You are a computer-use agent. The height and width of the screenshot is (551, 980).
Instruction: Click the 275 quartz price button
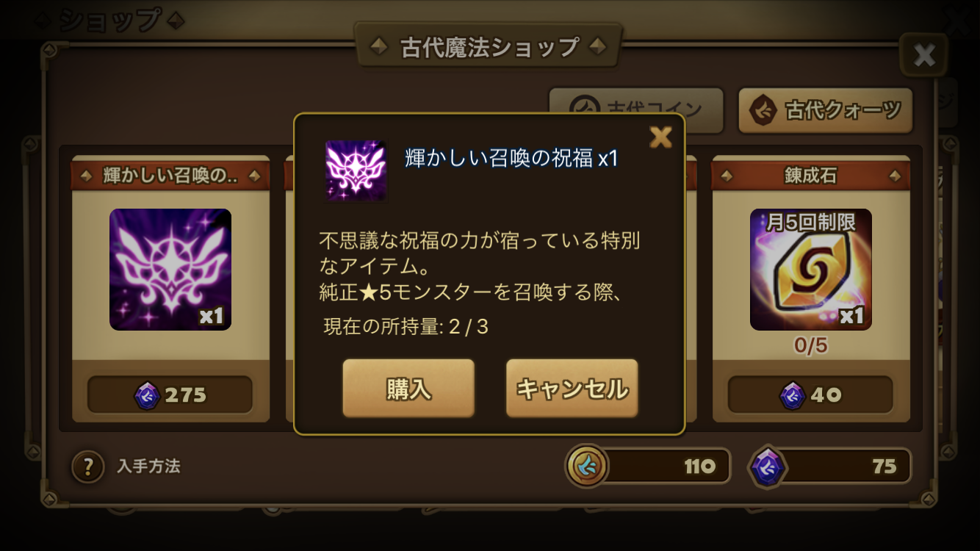click(x=170, y=395)
